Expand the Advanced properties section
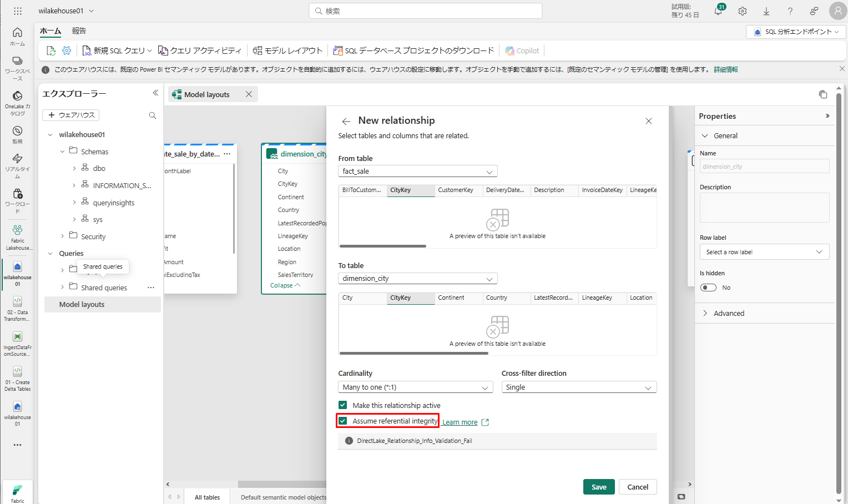Screen dimensions: 848x504 pyautogui.click(x=729, y=313)
